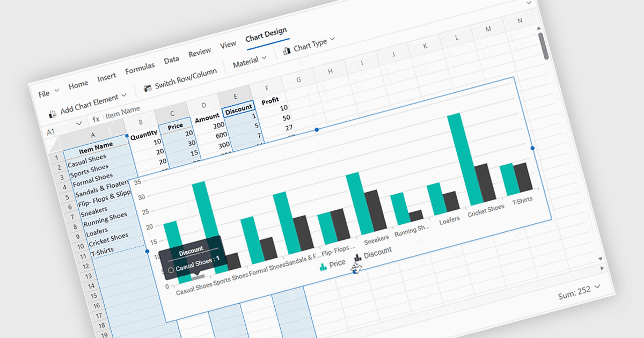This screenshot has height=338, width=644.
Task: Click the formula bar showing Item Name
Action: click(123, 112)
